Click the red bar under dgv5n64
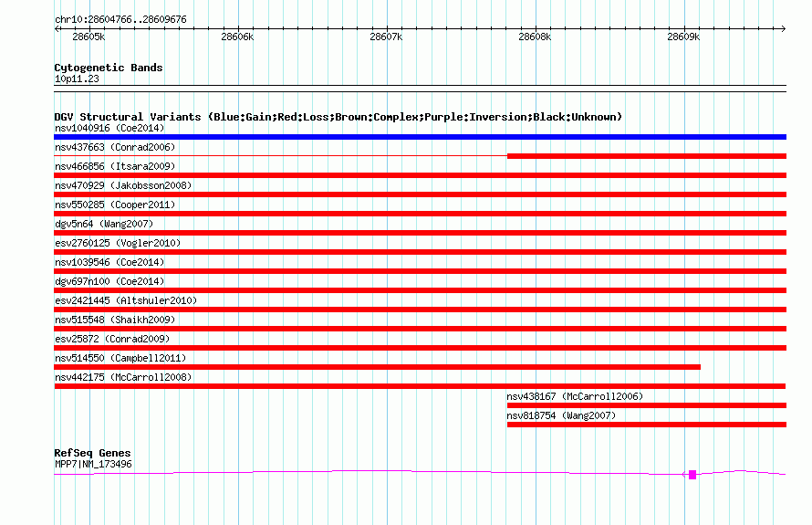This screenshot has width=812, height=525. tap(420, 233)
